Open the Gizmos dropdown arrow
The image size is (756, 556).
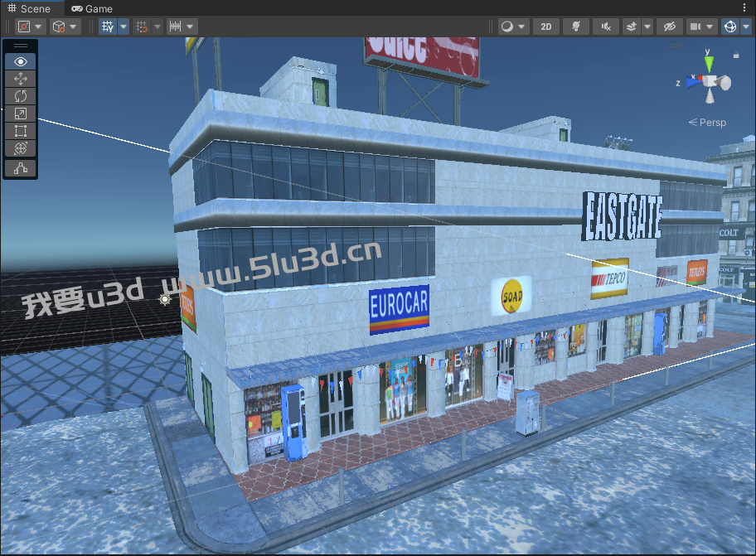pos(746,27)
